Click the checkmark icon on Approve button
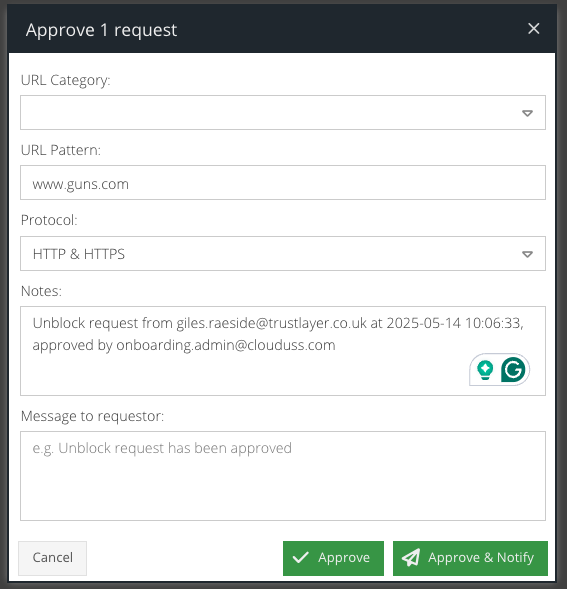The width and height of the screenshot is (567, 589). [301, 557]
